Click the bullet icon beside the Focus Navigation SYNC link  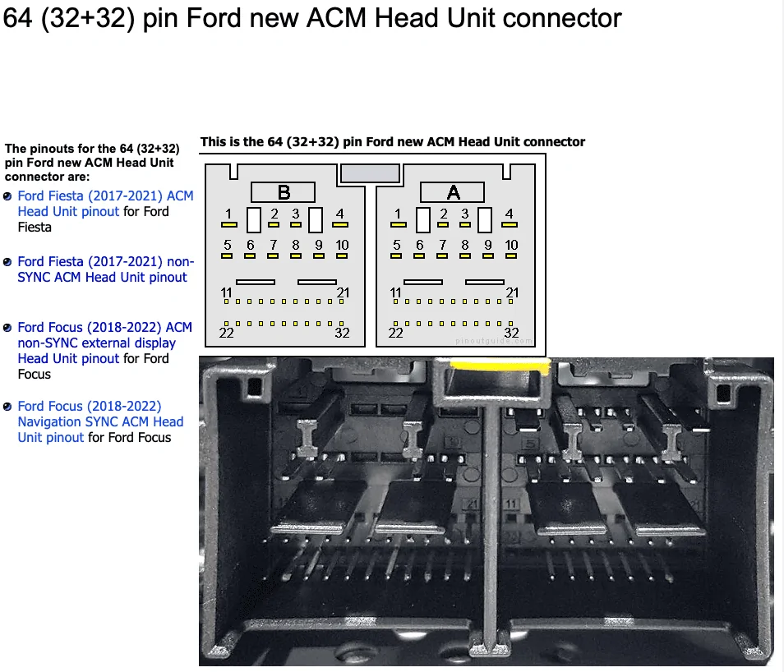click(7, 407)
